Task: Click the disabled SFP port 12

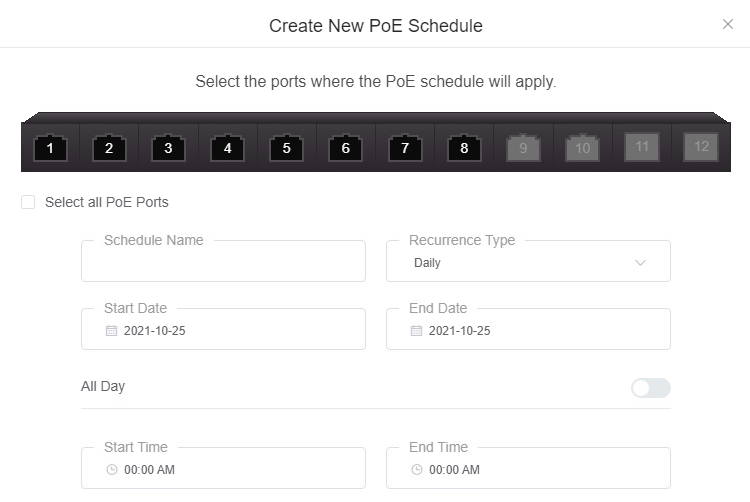Action: coord(701,147)
